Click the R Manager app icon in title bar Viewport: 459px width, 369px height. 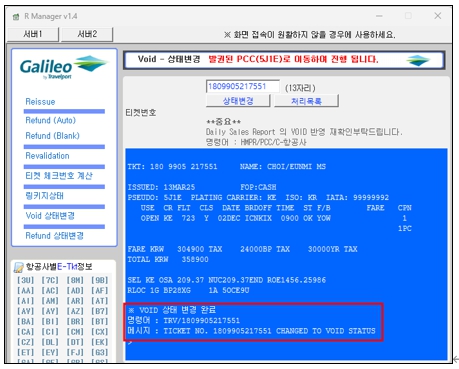16,16
